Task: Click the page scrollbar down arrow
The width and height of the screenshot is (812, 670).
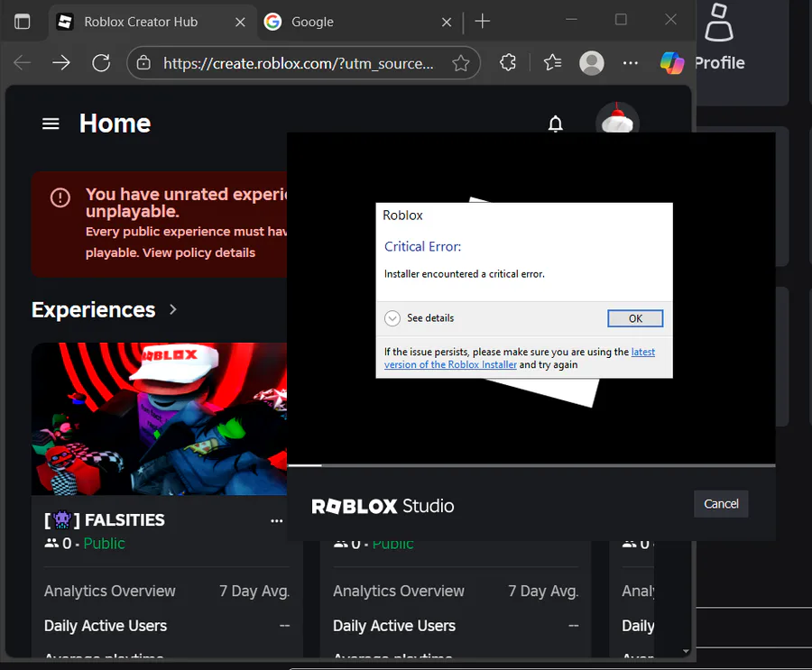Action: [686, 651]
